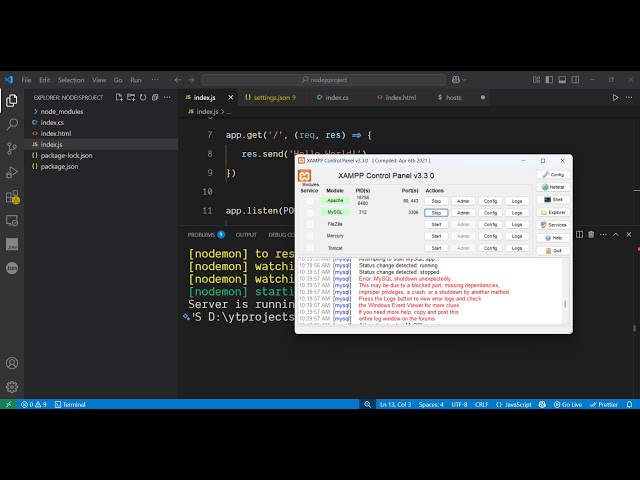Toggle bottom panel visibility

562,80
